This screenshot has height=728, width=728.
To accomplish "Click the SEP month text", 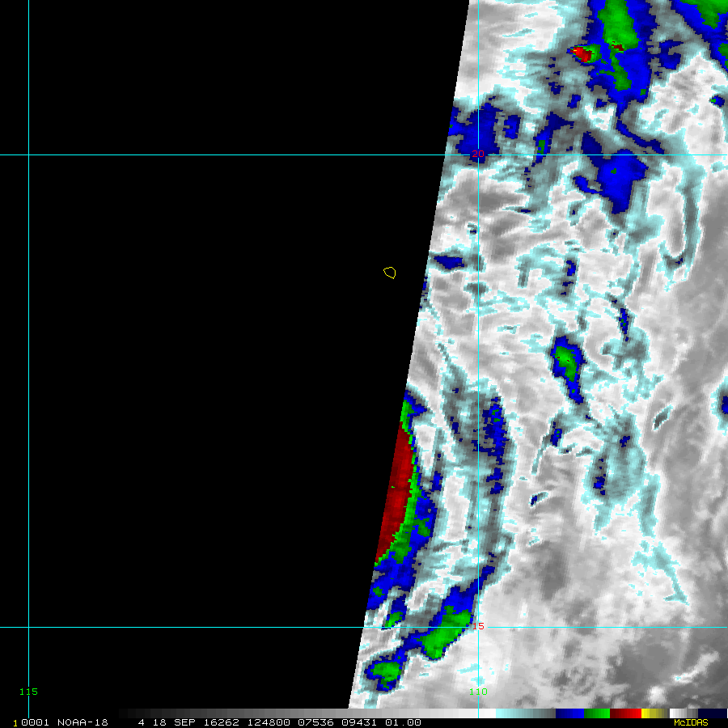I will coord(184,722).
